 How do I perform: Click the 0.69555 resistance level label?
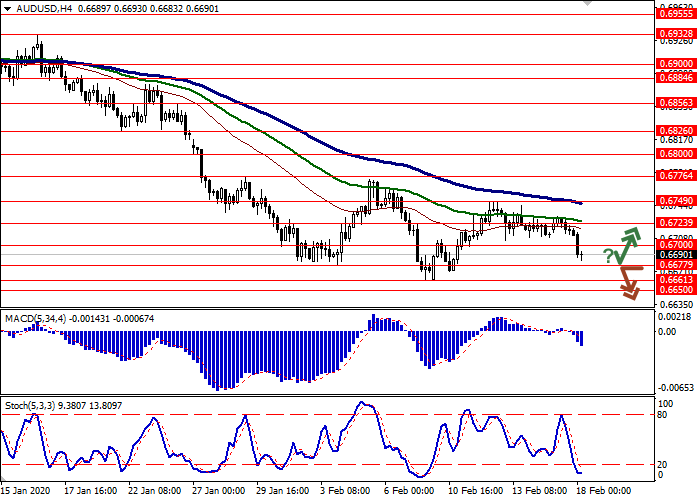675,14
